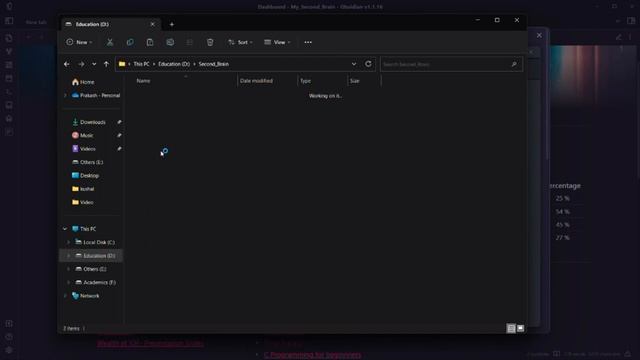Viewport: 640px width, 360px height.
Task: Sort by Date modified column
Action: (x=256, y=81)
